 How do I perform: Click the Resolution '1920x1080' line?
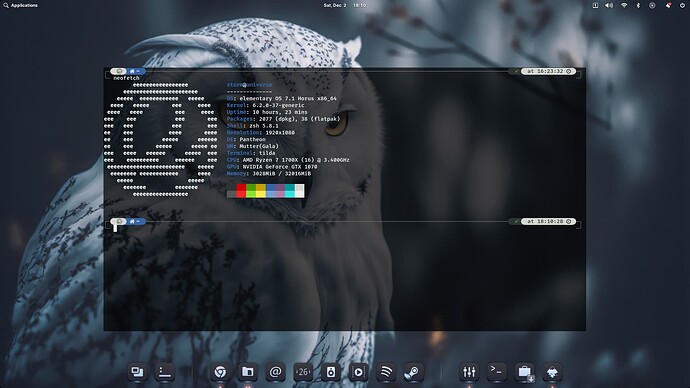click(x=261, y=132)
